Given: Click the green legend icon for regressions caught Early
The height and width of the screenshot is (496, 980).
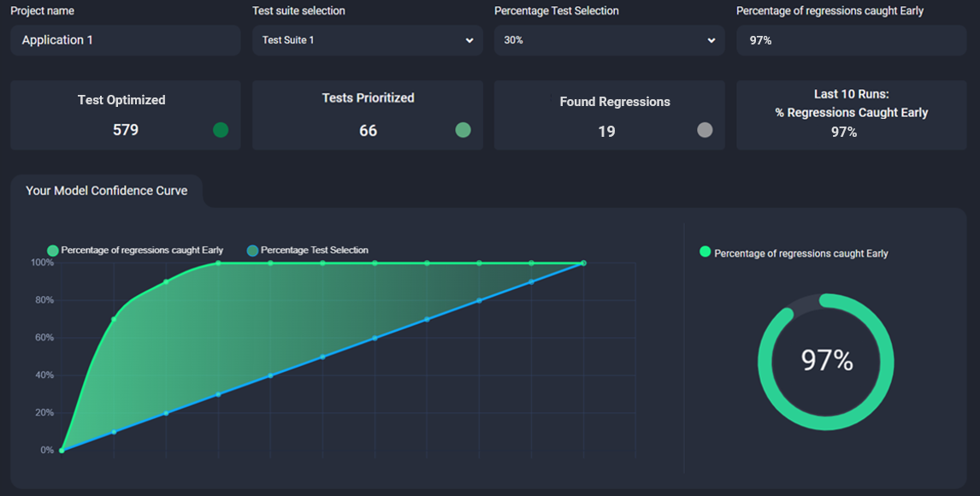Looking at the screenshot, I should [x=52, y=250].
